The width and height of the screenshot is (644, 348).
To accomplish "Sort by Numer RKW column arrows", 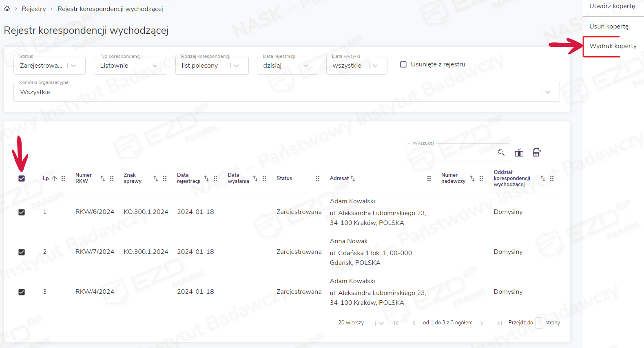I will click(x=103, y=178).
